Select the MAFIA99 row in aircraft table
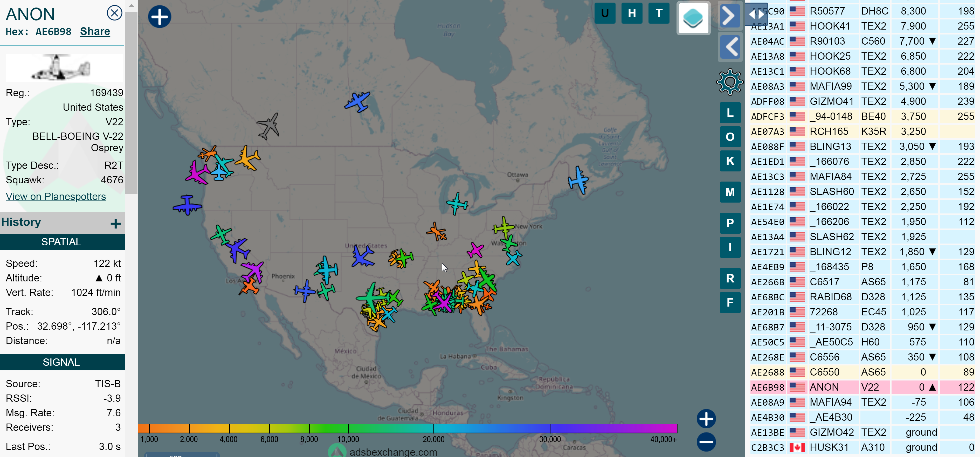This screenshot has width=980, height=457. 862,86
